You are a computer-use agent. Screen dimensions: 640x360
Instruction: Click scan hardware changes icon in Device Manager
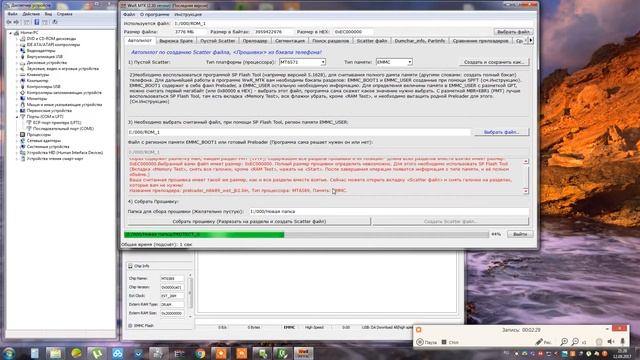pos(55,22)
